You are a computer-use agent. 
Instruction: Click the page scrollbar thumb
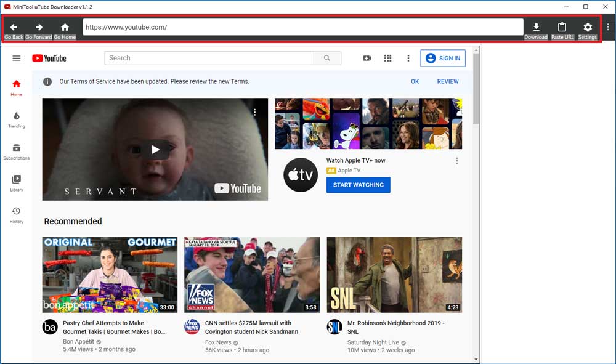pos(476,88)
